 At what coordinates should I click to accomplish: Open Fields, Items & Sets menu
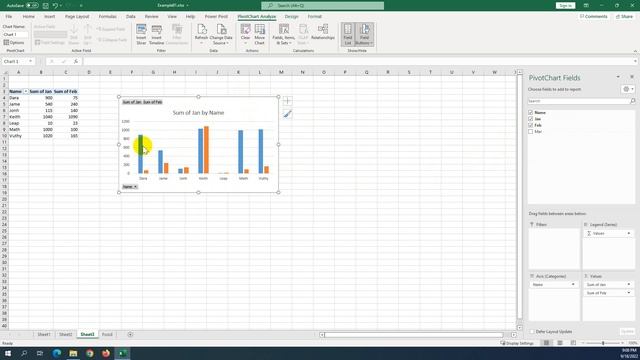[284, 34]
